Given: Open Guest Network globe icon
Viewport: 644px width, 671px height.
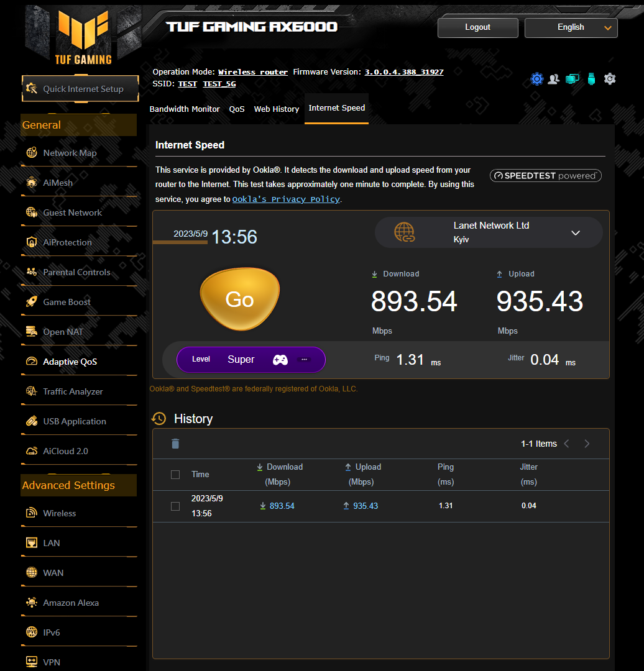Looking at the screenshot, I should [x=32, y=212].
